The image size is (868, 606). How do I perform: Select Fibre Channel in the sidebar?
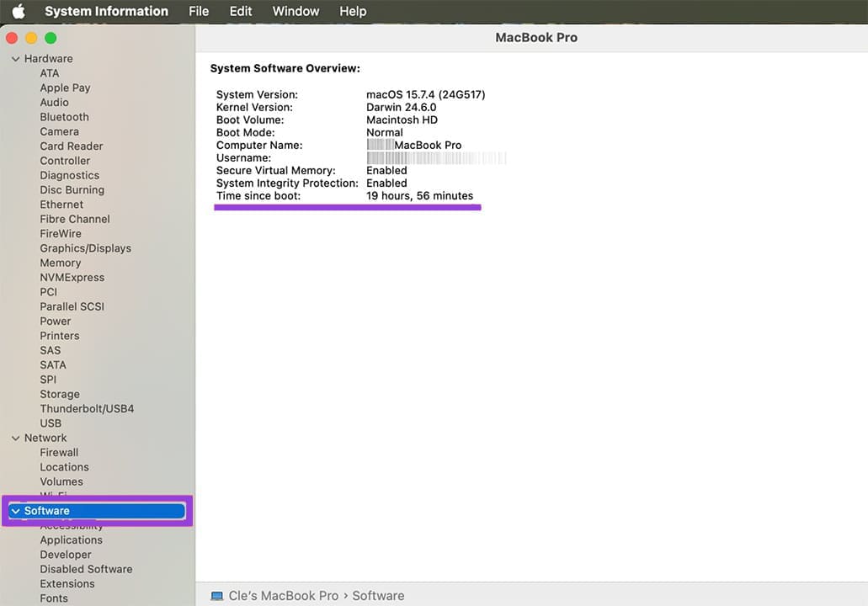75,219
